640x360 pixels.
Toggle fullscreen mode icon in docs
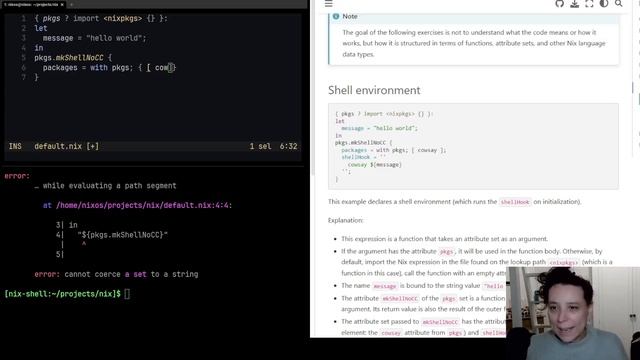(589, 4)
